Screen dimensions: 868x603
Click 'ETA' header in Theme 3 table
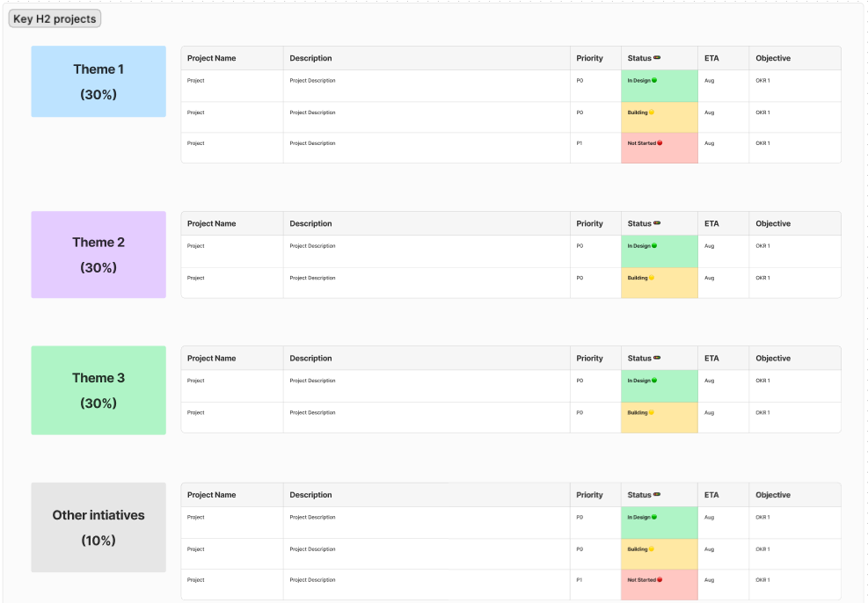tap(711, 359)
